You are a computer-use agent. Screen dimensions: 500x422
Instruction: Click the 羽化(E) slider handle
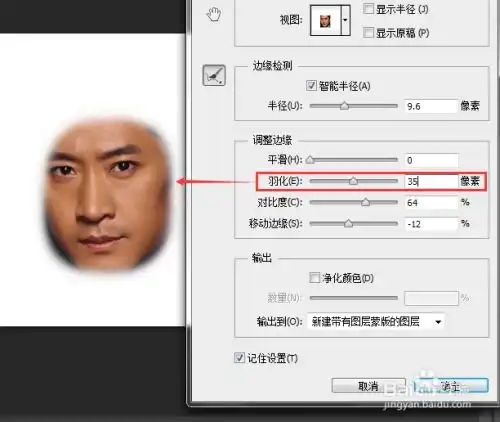[353, 181]
